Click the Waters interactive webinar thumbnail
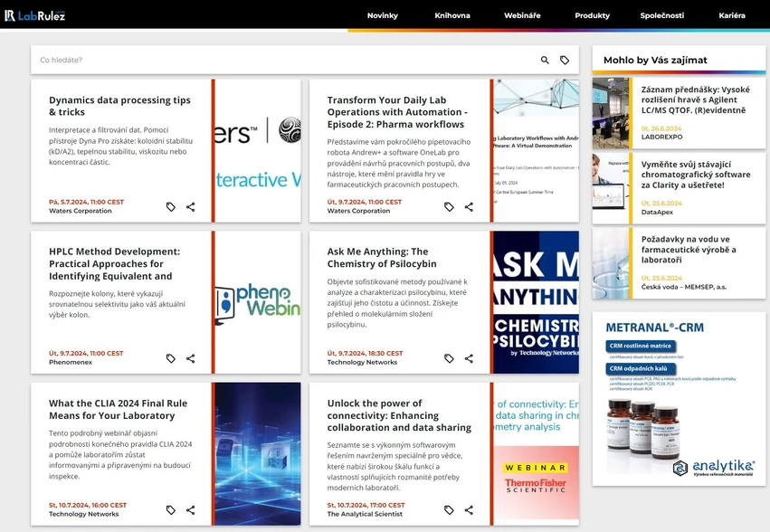The image size is (770, 532). 258,150
